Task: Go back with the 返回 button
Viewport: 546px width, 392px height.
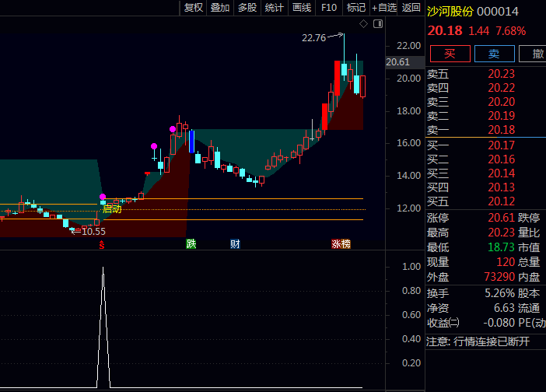Action: tap(411, 8)
